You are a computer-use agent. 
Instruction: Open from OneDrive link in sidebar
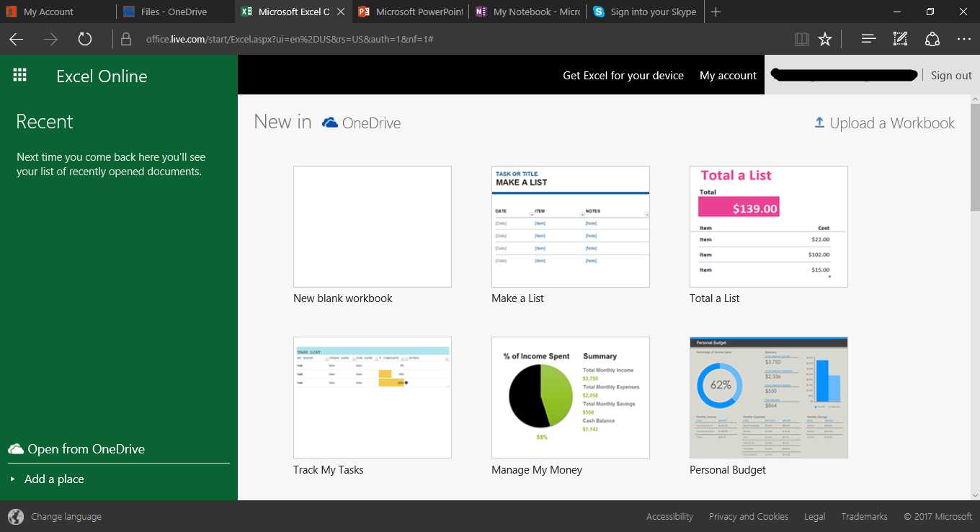pos(86,448)
